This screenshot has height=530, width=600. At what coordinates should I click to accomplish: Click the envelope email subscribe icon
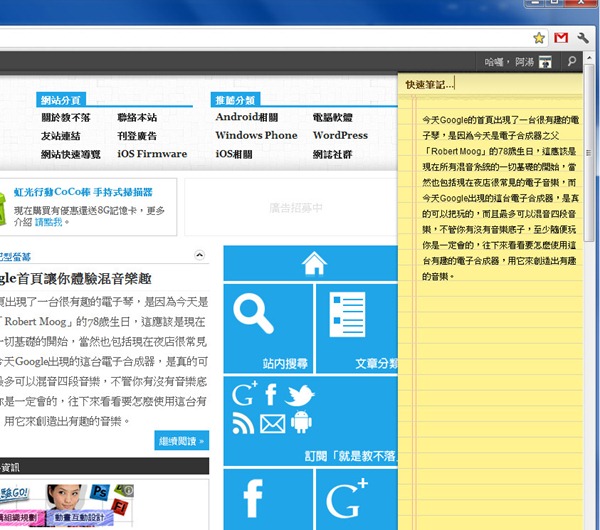click(x=272, y=423)
